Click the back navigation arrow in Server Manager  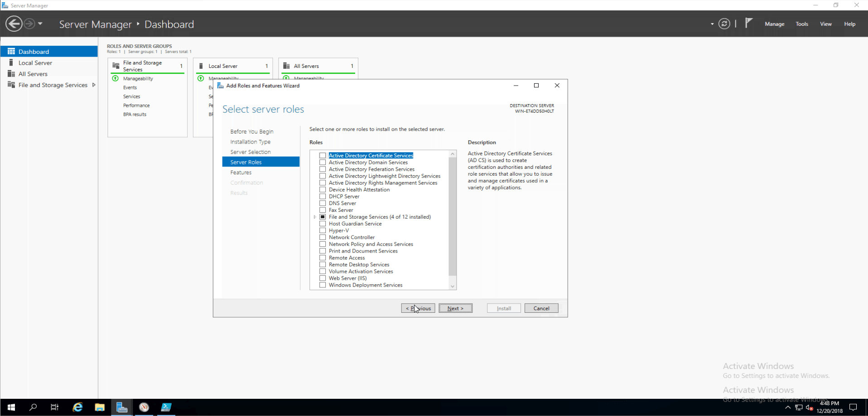coord(14,24)
